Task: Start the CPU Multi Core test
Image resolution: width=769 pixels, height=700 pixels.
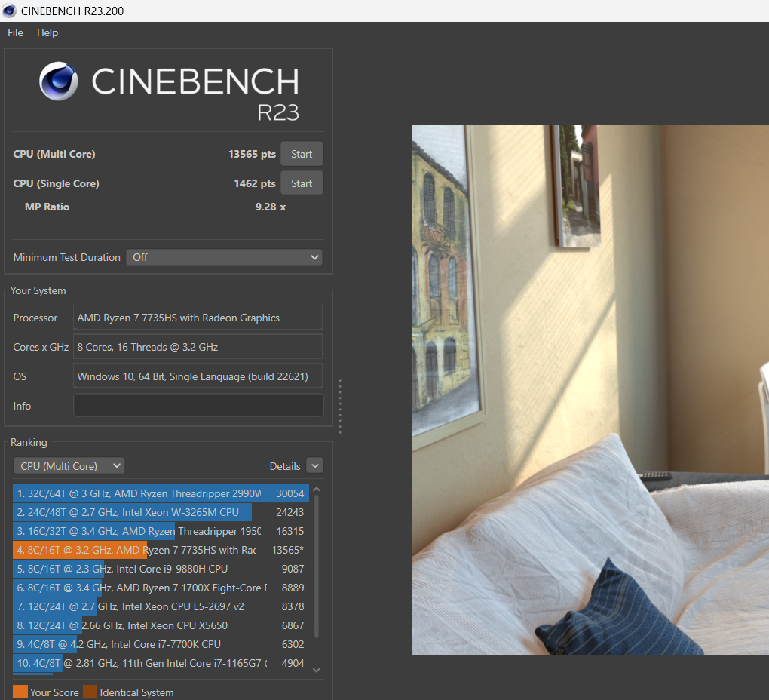Action: 302,154
